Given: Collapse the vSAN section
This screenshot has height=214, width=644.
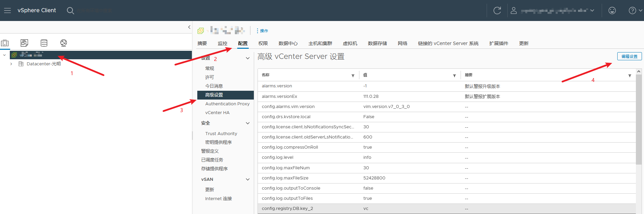Looking at the screenshot, I should click(x=248, y=179).
